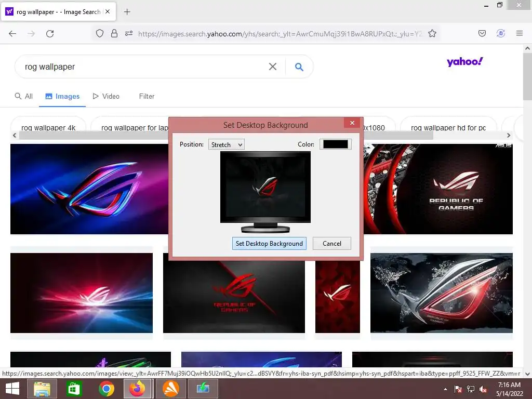Open Save to Pocket icon
The image size is (532, 399).
pos(482,33)
